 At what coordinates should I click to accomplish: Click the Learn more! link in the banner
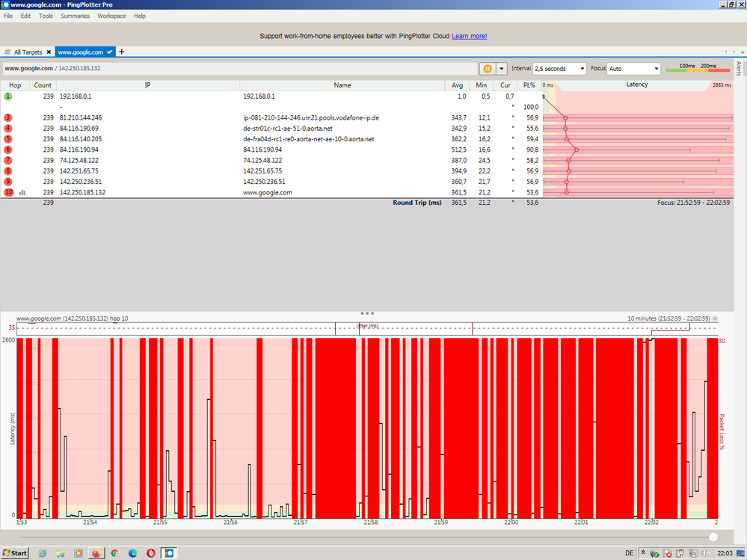click(x=470, y=35)
